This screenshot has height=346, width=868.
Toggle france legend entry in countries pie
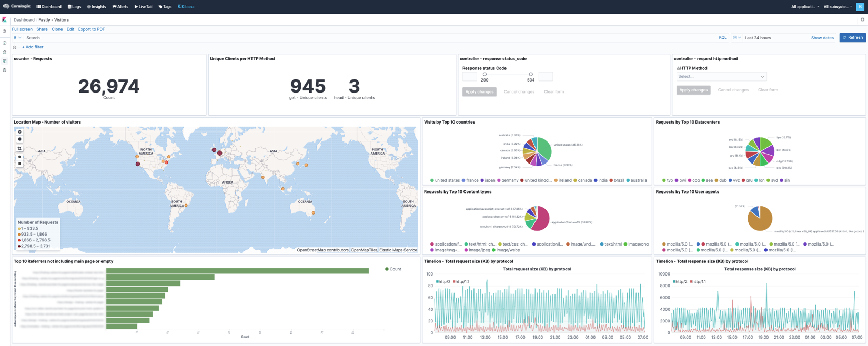tap(470, 180)
